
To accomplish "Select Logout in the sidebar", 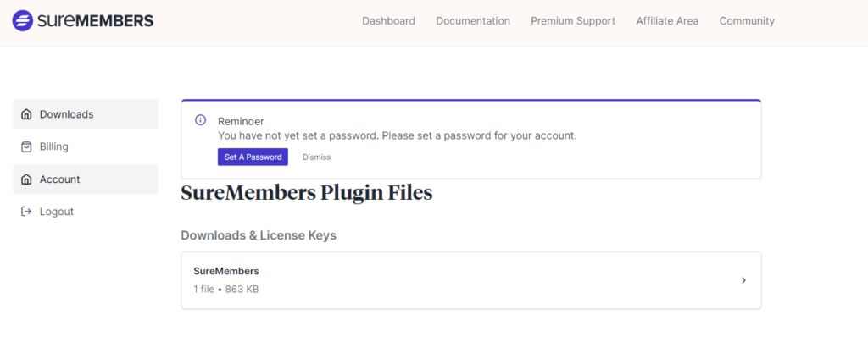I will pyautogui.click(x=86, y=211).
